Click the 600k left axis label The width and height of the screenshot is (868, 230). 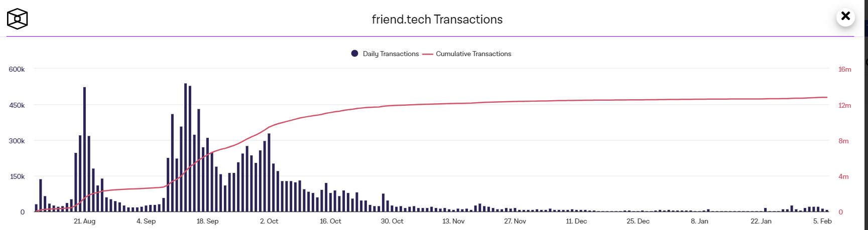coord(17,69)
